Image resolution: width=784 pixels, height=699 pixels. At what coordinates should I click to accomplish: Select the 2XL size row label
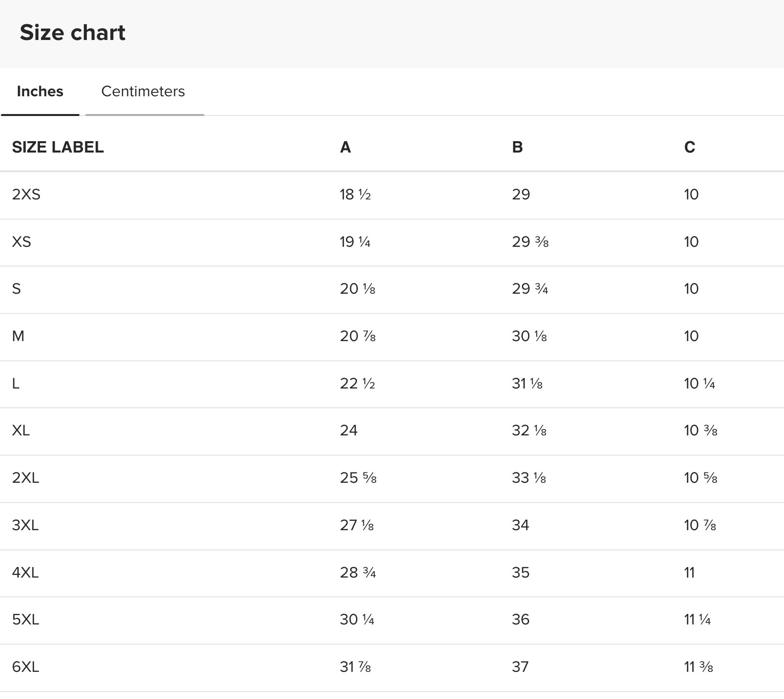26,478
